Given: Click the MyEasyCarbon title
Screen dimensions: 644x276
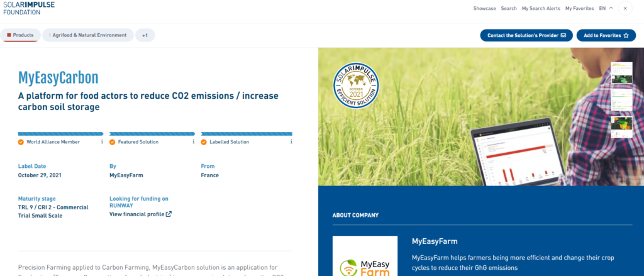Looking at the screenshot, I should pyautogui.click(x=58, y=77).
